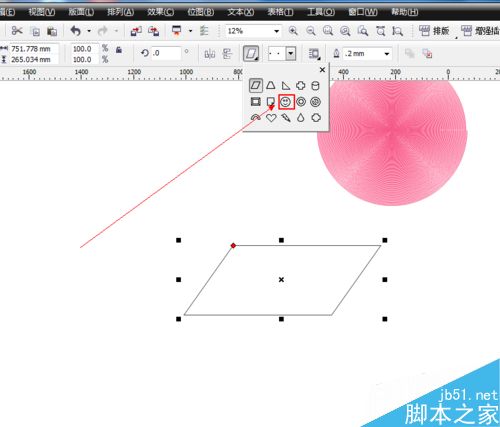
Task: Choose the lightning bolt shape
Action: coord(286,118)
